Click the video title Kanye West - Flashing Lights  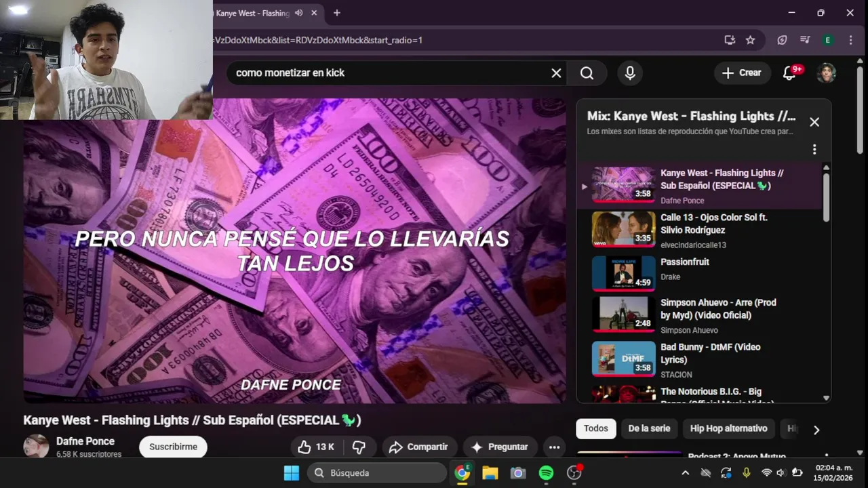[x=192, y=420]
